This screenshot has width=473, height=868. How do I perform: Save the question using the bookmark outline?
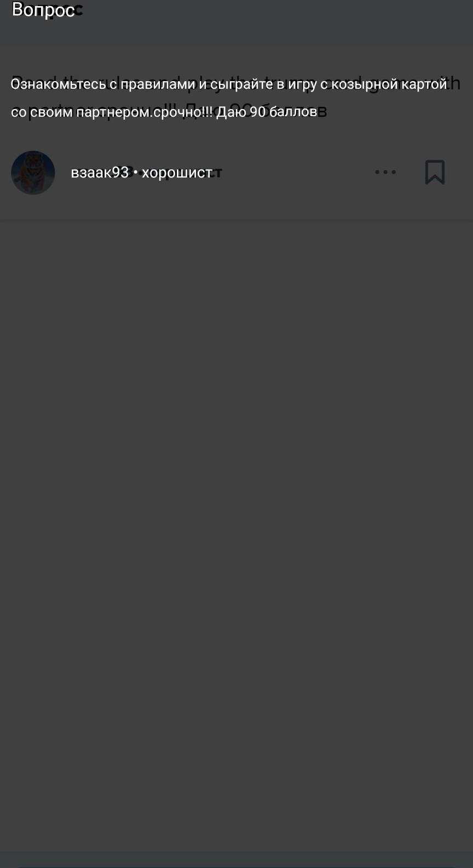435,172
